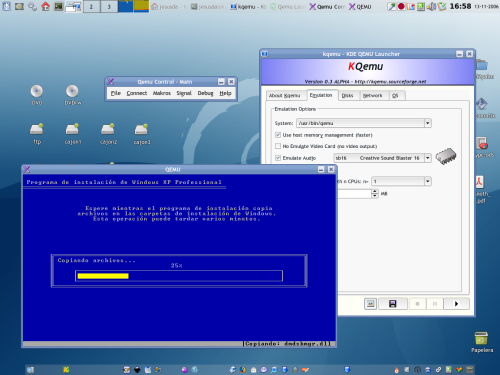The image size is (500, 375).
Task: Open Help menu in Qemu Control
Action: coord(225,93)
